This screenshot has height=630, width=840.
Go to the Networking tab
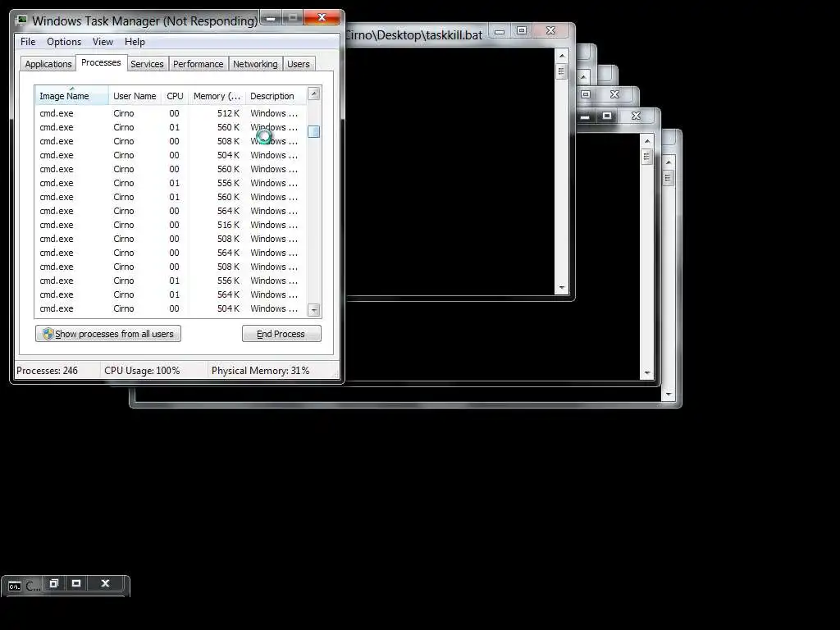point(255,64)
